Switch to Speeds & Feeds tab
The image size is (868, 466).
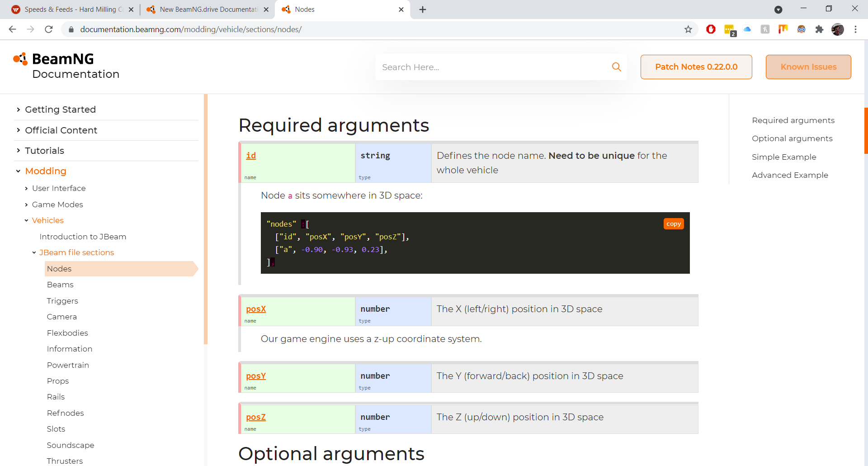[72, 10]
